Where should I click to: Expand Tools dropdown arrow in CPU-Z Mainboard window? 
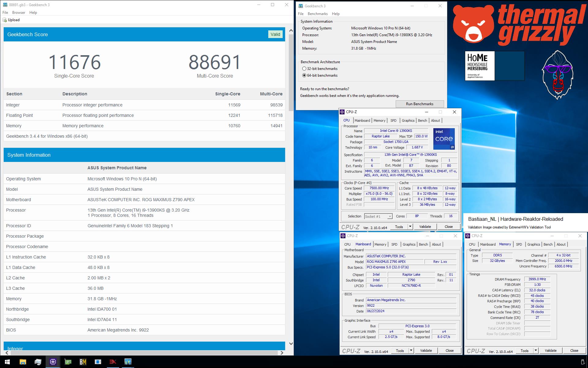click(x=411, y=351)
